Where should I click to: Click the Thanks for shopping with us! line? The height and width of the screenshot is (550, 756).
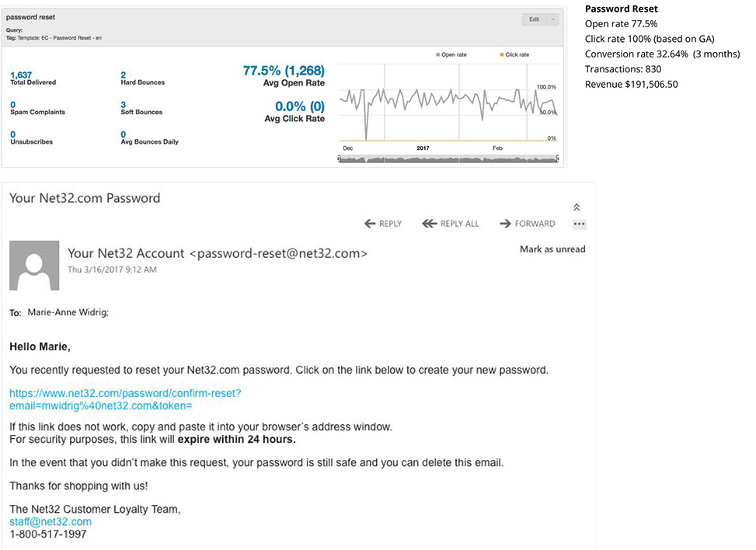point(78,486)
